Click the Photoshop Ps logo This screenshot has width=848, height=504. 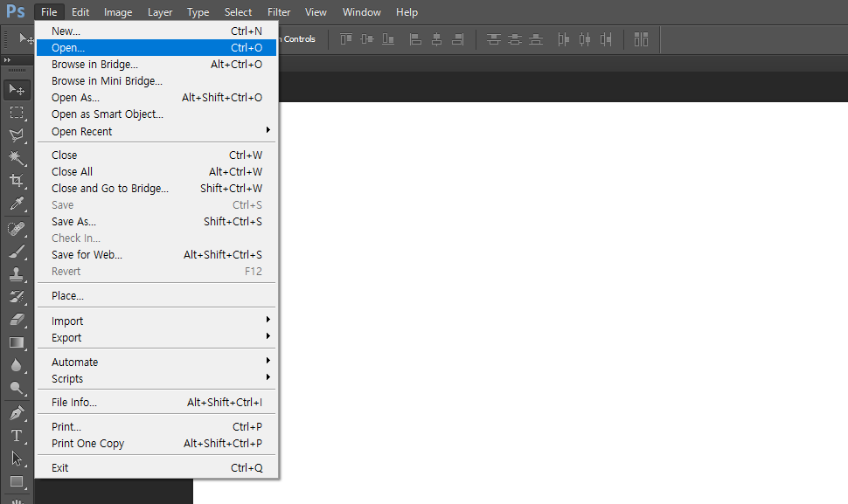[16, 11]
